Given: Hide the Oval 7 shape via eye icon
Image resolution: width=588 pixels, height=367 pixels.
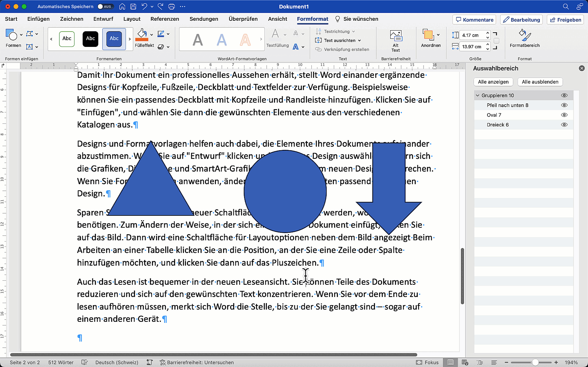Looking at the screenshot, I should click(x=564, y=115).
